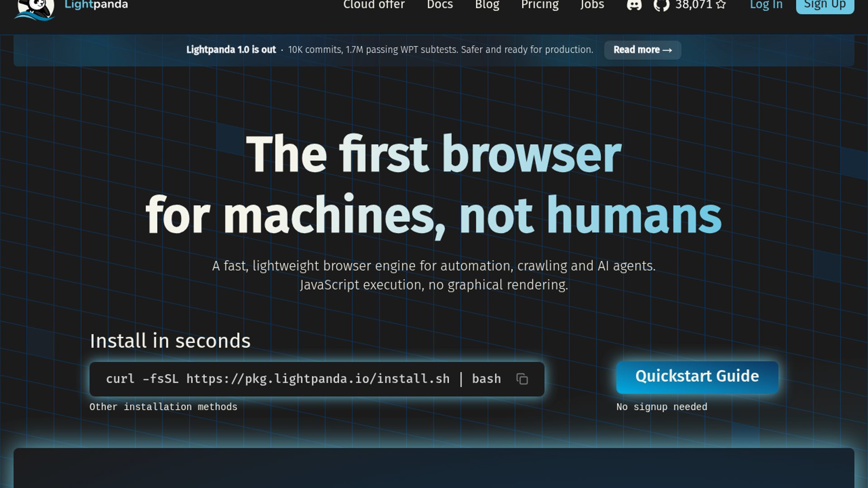
Task: Click the dark preview panel below the installer
Action: (x=434, y=468)
